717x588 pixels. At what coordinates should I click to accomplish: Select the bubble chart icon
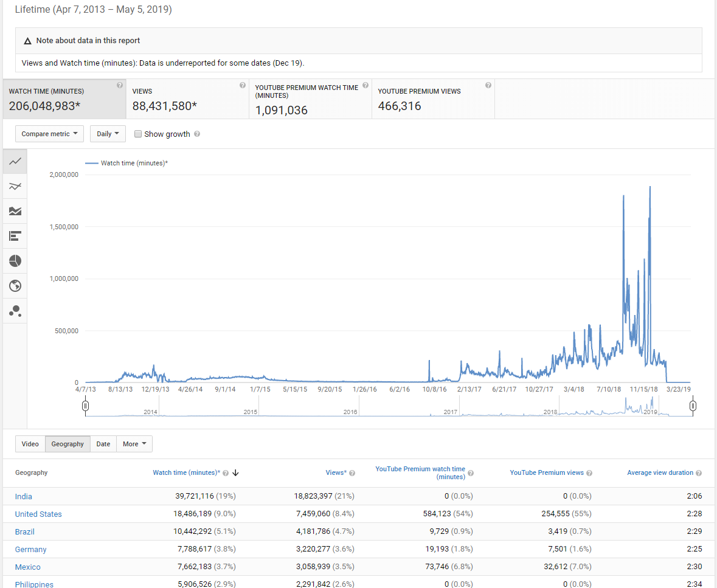[x=15, y=311]
